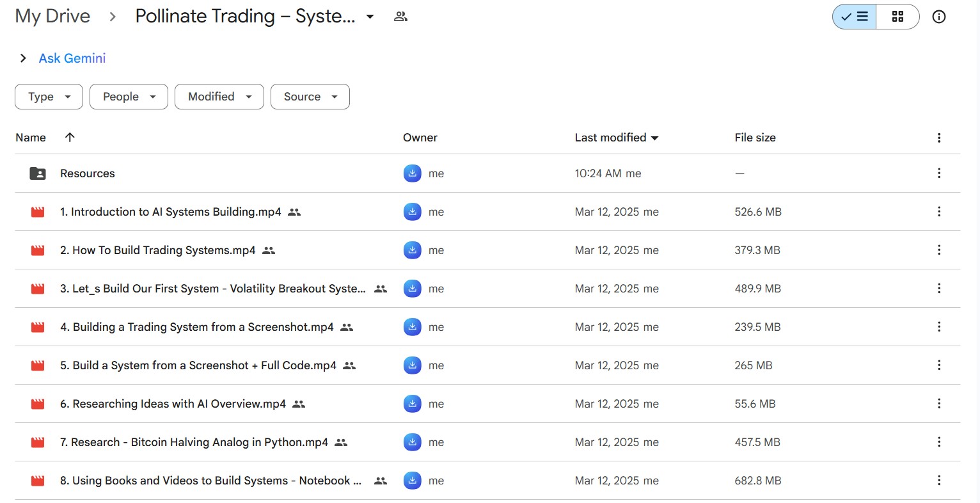Click the video icon for Introduction to AI Systems

[x=38, y=212]
